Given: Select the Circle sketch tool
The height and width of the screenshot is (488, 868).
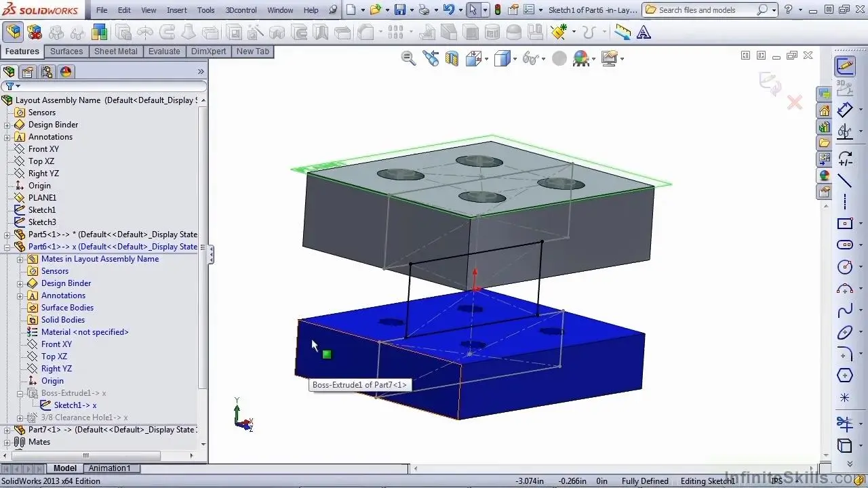Looking at the screenshot, I should coord(844,267).
